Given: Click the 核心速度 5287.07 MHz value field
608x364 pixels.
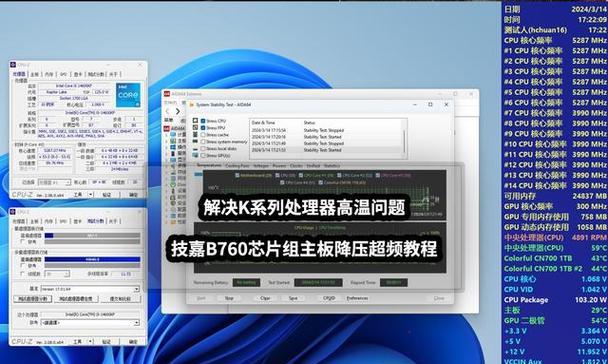Looking at the screenshot, I should 54,150.
